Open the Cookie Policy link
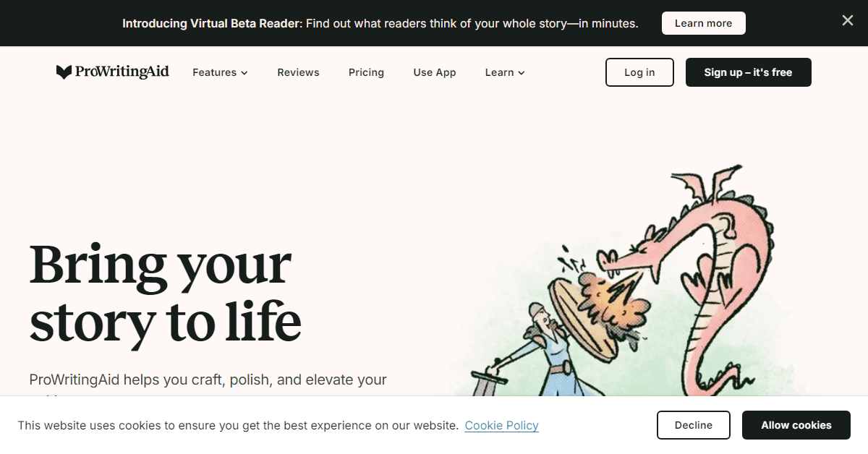868x454 pixels. tap(501, 425)
